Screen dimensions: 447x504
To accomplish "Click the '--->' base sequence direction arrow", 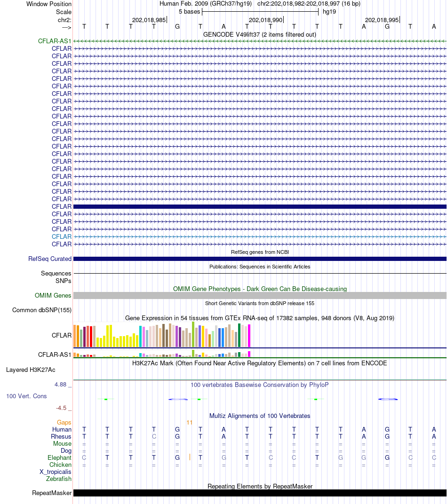I will (66, 28).
